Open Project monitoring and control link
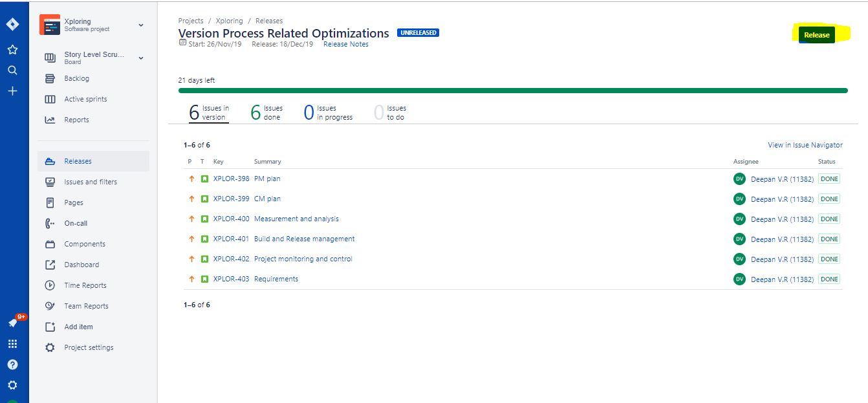This screenshot has height=403, width=868. coord(303,259)
